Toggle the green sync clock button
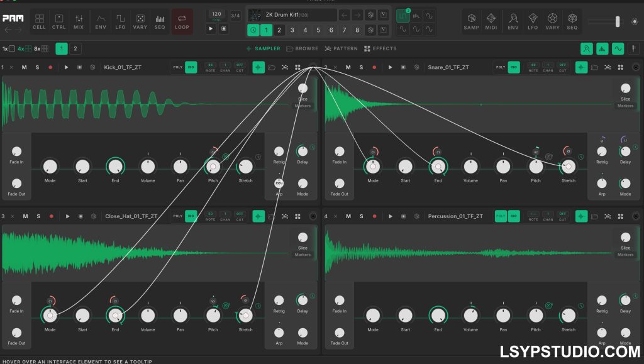This screenshot has height=364, width=644. click(x=253, y=30)
